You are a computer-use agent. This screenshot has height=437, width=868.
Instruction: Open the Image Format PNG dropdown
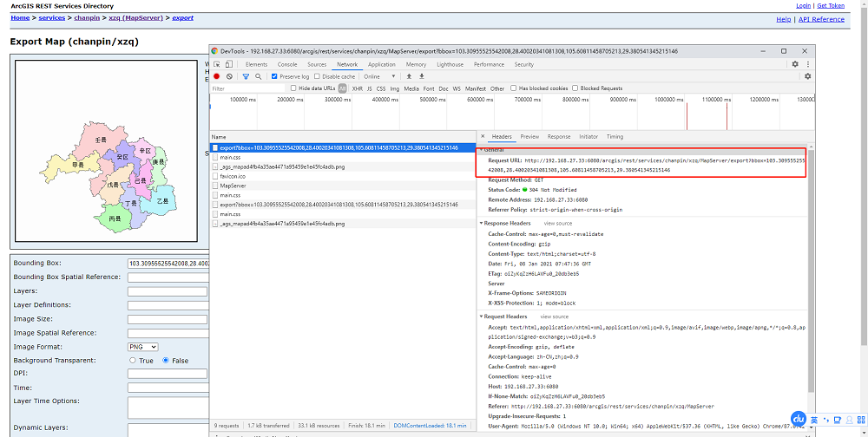pyautogui.click(x=143, y=347)
